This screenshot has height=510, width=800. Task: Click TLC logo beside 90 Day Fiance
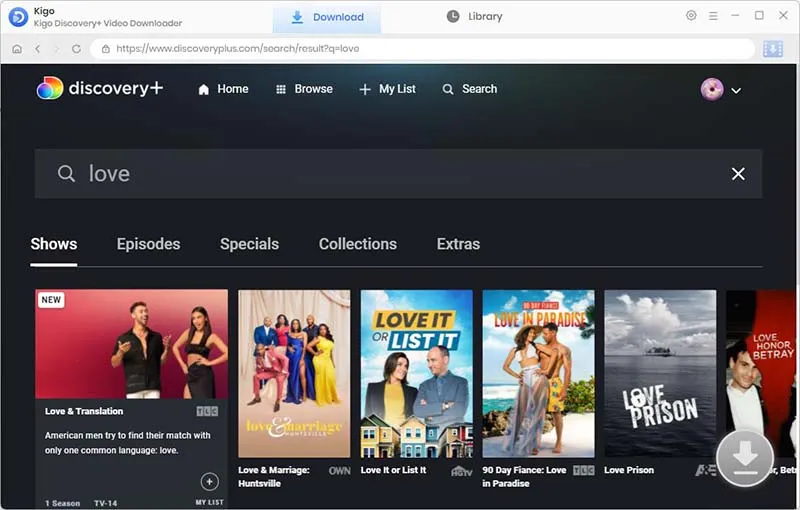pos(584,470)
